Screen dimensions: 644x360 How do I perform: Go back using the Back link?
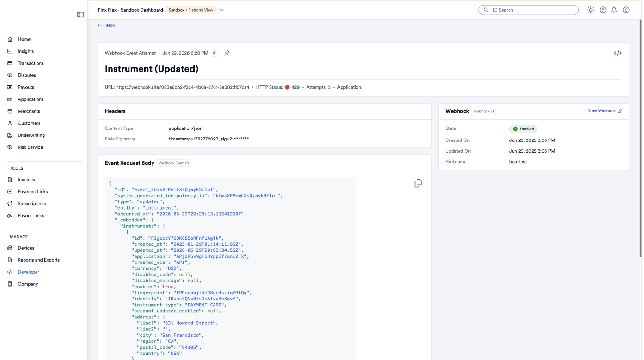(x=106, y=25)
